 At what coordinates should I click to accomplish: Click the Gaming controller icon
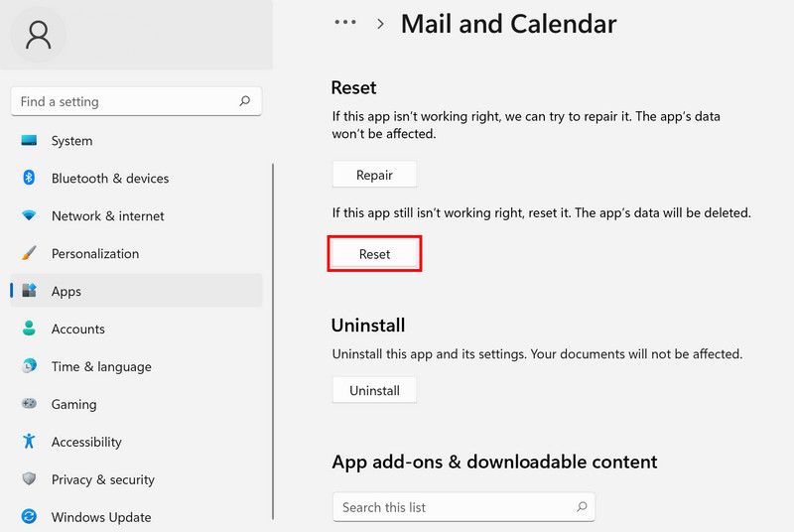tap(29, 403)
